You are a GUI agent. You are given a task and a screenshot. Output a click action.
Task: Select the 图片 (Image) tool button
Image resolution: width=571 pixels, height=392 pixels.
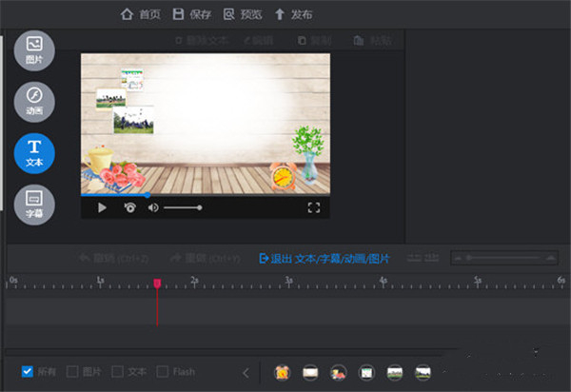pyautogui.click(x=34, y=49)
